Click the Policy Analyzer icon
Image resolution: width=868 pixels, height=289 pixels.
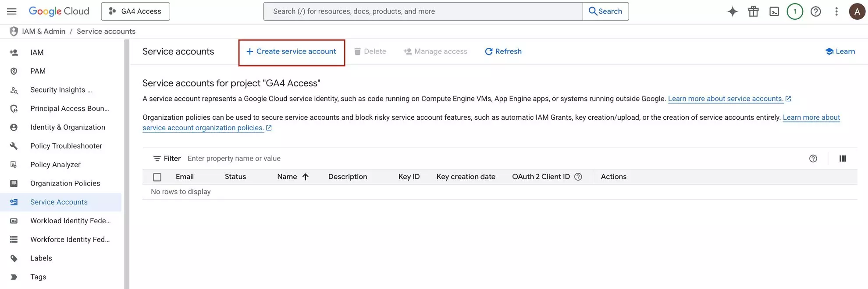pos(14,165)
